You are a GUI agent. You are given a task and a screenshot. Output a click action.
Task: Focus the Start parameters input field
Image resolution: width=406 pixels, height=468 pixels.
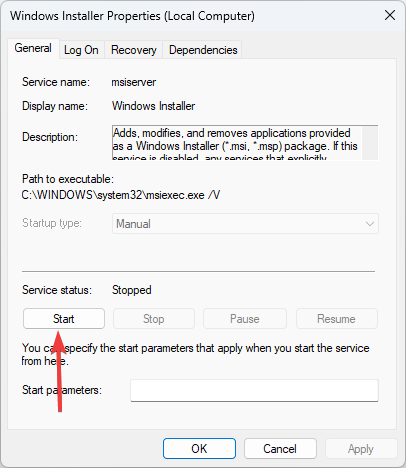[x=254, y=390]
